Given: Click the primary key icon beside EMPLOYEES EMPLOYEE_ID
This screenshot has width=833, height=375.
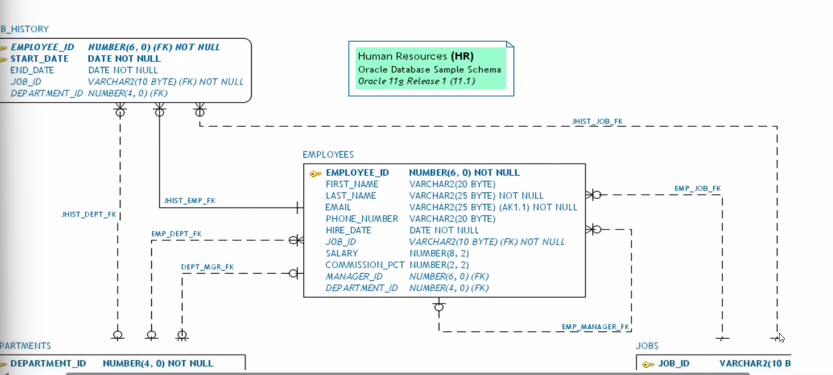Looking at the screenshot, I should tap(316, 173).
